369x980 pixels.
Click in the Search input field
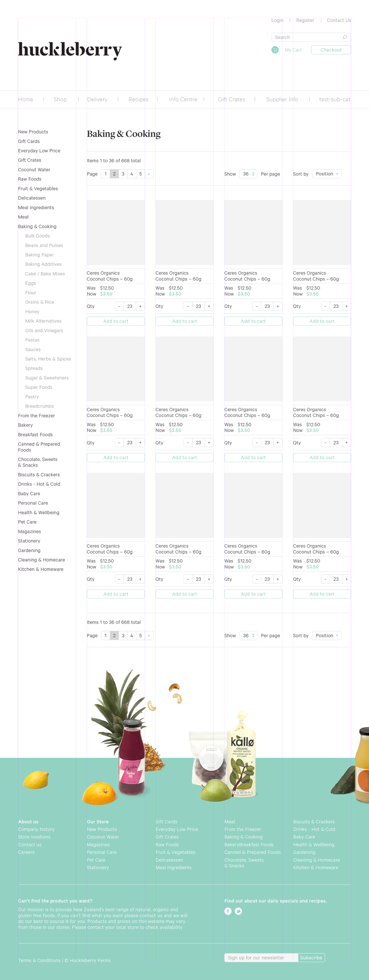(306, 37)
